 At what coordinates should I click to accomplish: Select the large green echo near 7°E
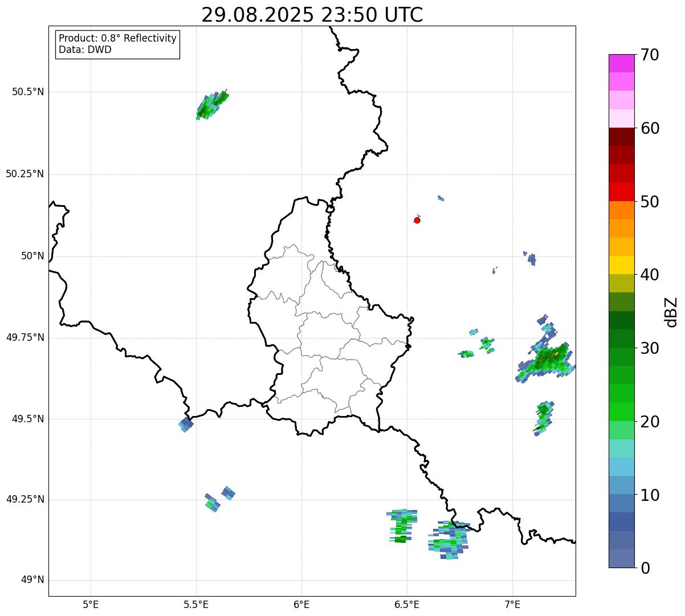[x=547, y=360]
